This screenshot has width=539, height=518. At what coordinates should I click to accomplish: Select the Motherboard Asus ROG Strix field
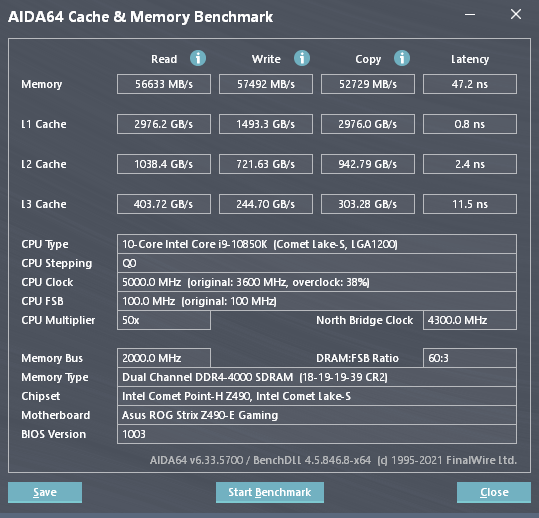click(x=317, y=415)
